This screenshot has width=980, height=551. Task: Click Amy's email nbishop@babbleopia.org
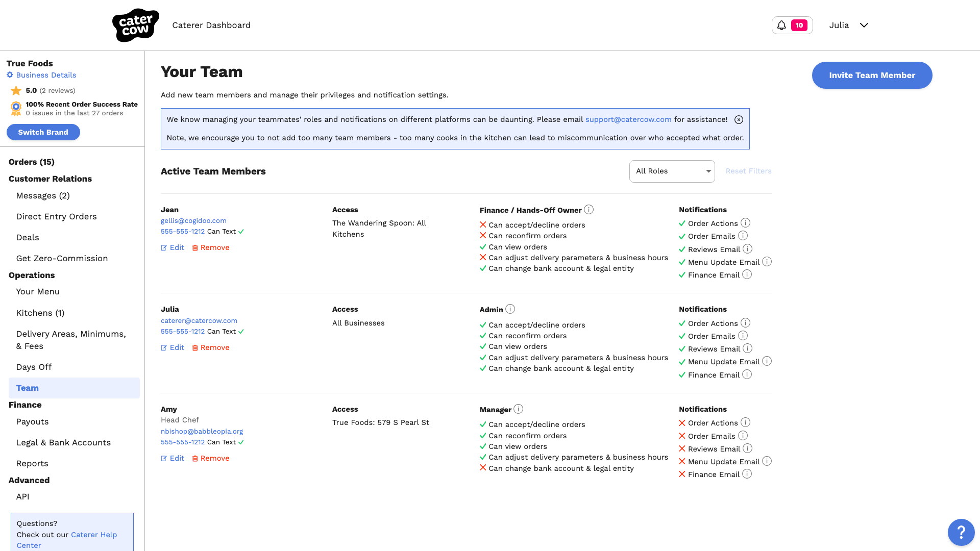pyautogui.click(x=202, y=431)
